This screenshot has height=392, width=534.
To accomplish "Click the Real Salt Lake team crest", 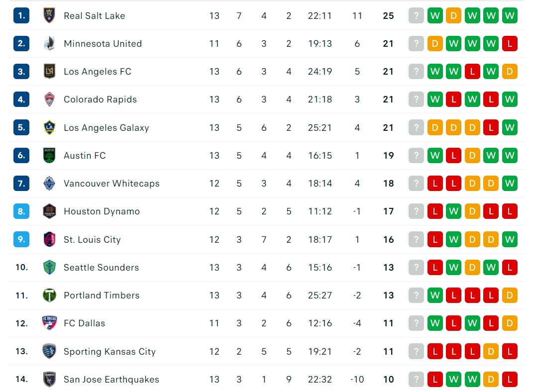I will pyautogui.click(x=49, y=15).
